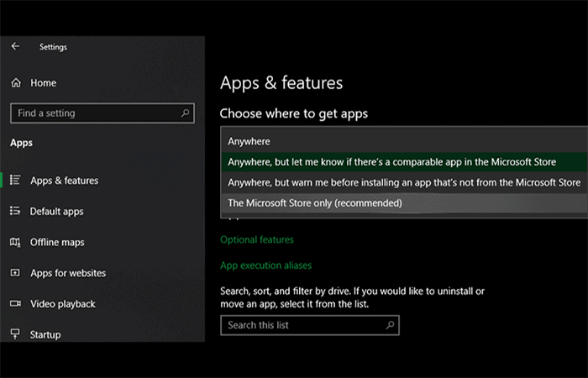Click the back arrow in Settings
The image size is (588, 378).
click(15, 46)
